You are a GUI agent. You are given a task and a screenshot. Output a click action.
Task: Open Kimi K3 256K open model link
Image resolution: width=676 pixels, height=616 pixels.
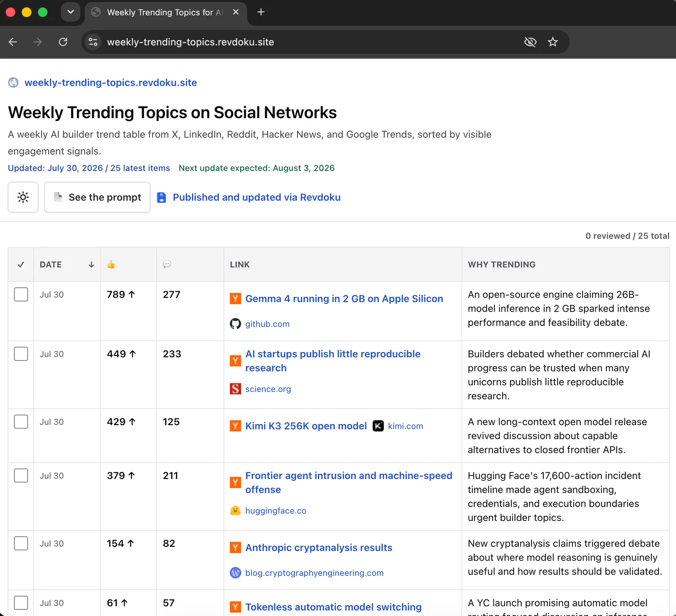[306, 426]
